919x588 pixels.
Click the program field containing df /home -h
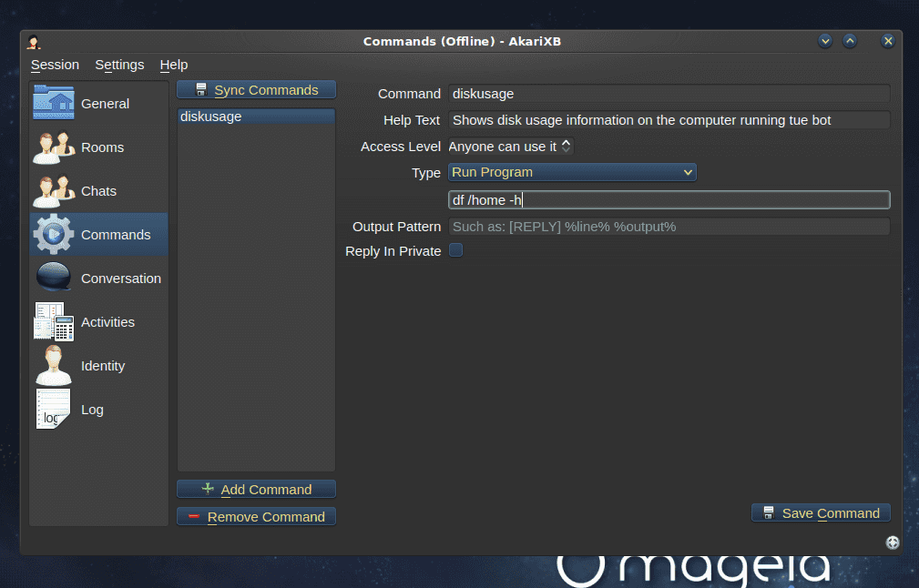click(x=669, y=199)
